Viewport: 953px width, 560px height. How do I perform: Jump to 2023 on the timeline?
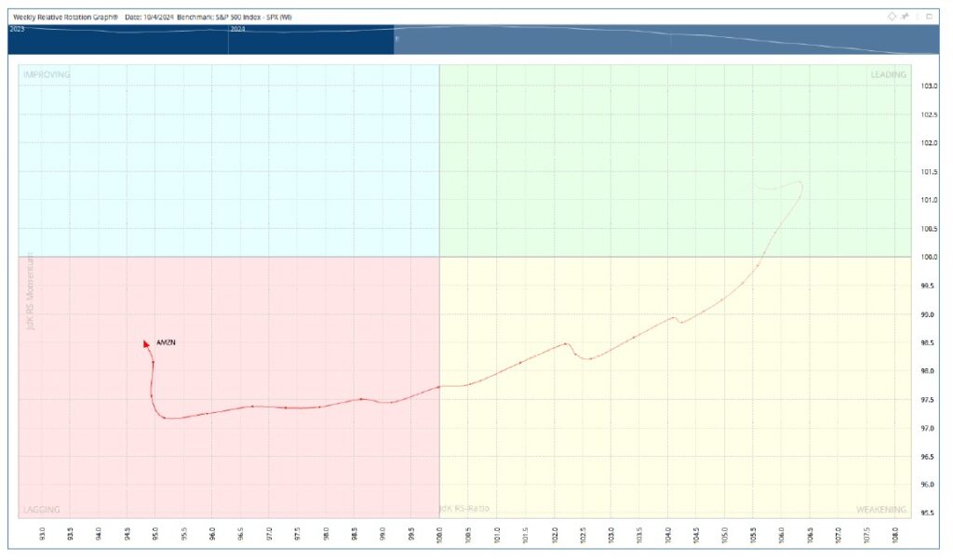(16, 29)
